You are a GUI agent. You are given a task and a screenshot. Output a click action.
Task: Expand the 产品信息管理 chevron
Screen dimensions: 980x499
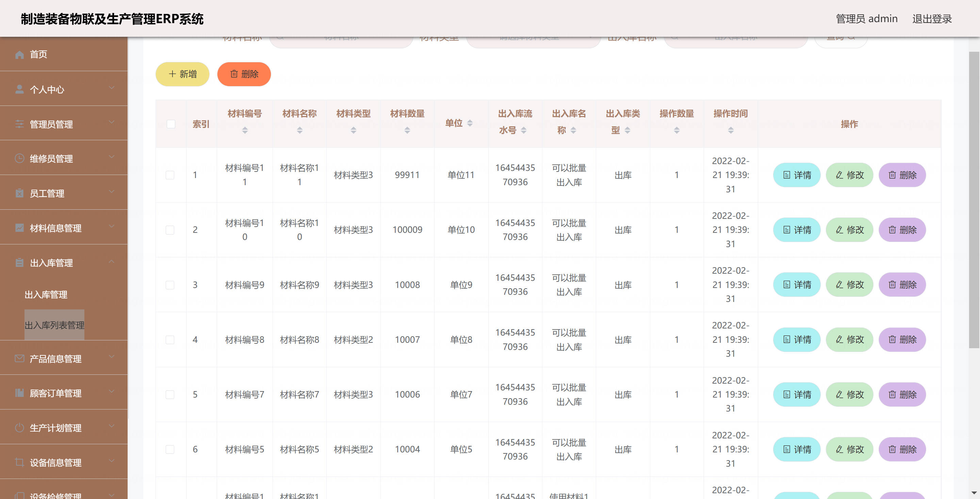112,357
